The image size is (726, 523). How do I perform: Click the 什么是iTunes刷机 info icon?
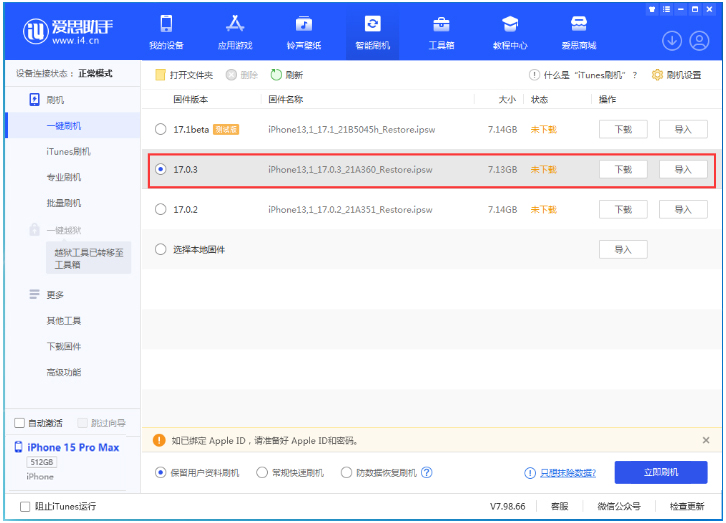[x=534, y=75]
